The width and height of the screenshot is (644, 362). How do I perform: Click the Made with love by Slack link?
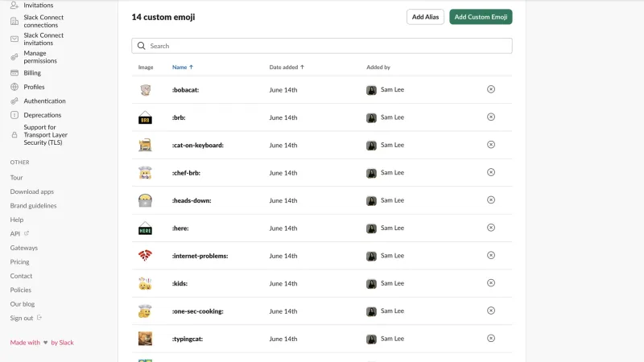point(42,343)
